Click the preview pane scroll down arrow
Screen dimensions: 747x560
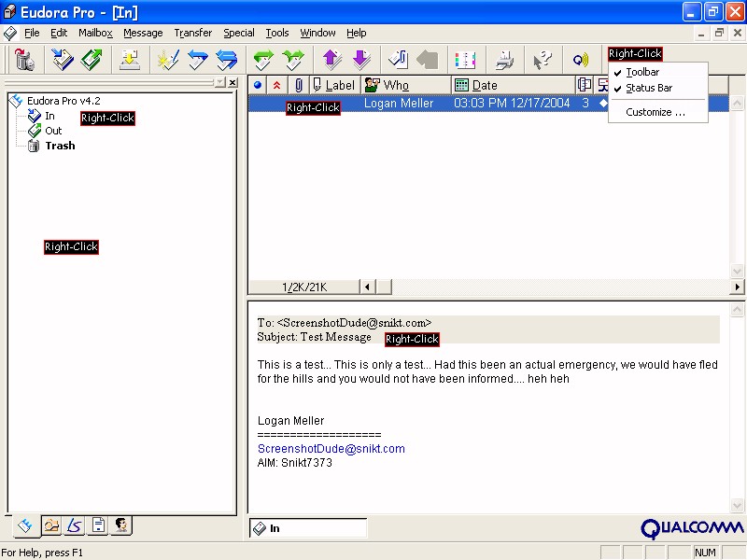coord(737,505)
